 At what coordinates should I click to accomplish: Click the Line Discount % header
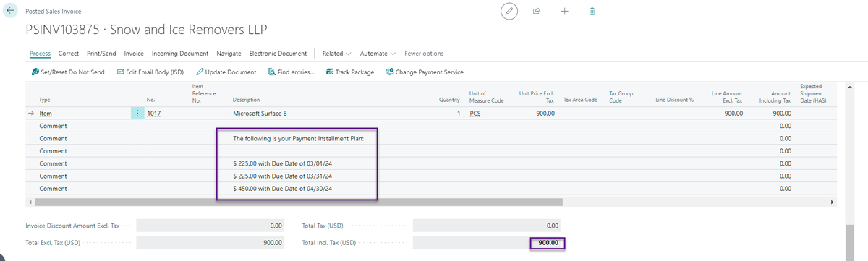click(674, 100)
